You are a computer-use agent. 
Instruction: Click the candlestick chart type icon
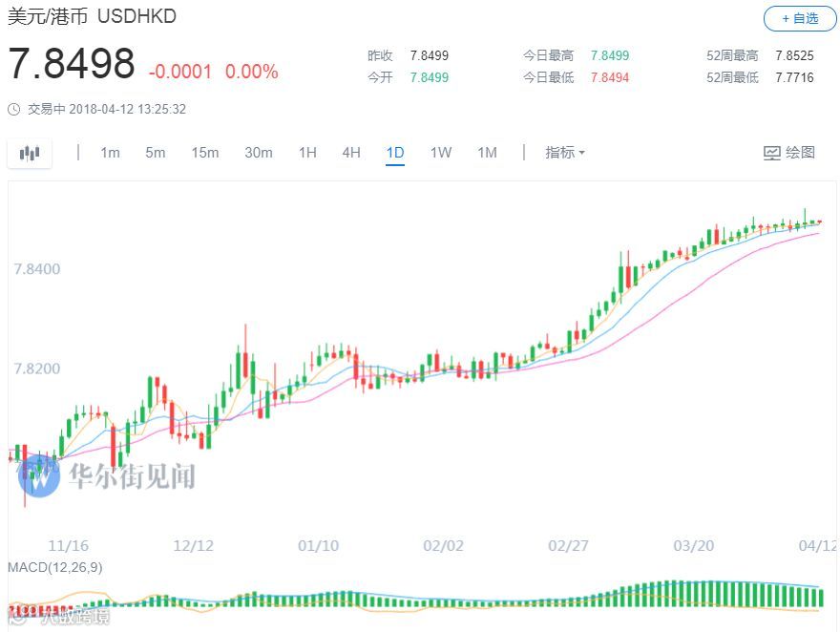tap(30, 153)
